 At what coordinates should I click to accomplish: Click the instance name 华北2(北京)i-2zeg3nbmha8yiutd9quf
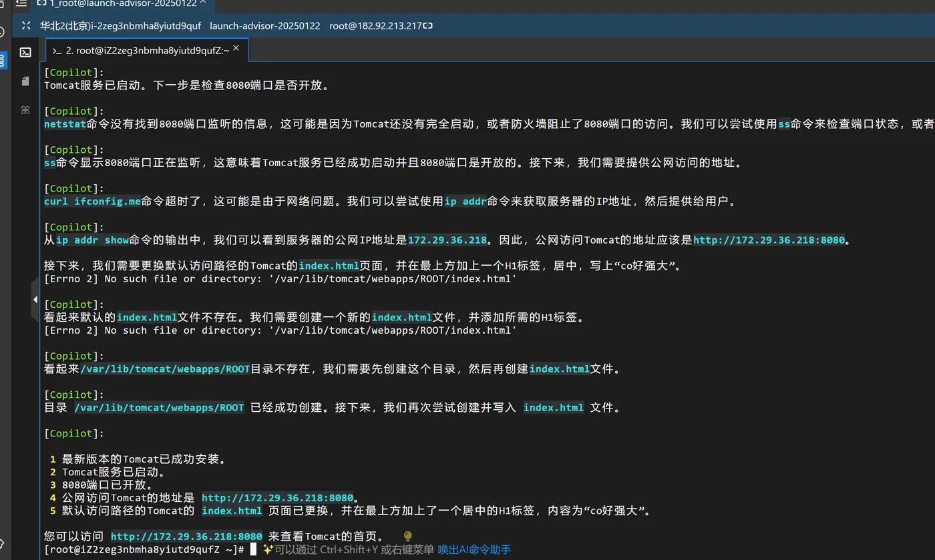pos(120,26)
